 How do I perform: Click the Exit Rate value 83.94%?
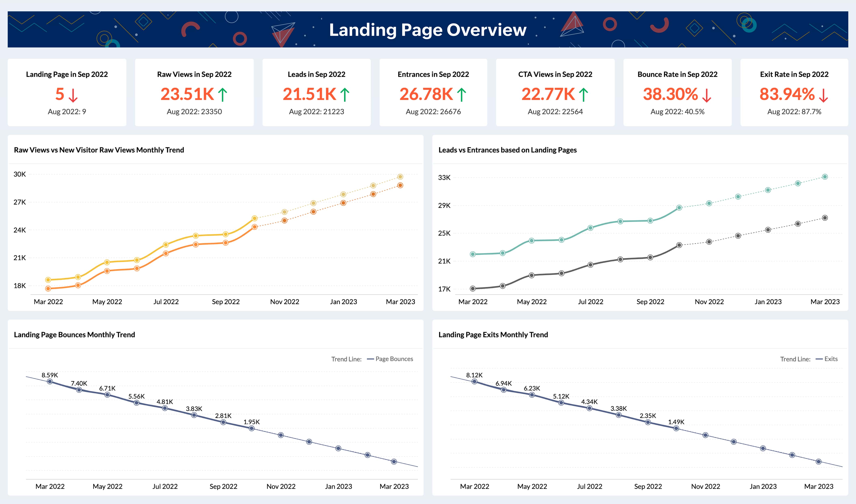pyautogui.click(x=787, y=94)
